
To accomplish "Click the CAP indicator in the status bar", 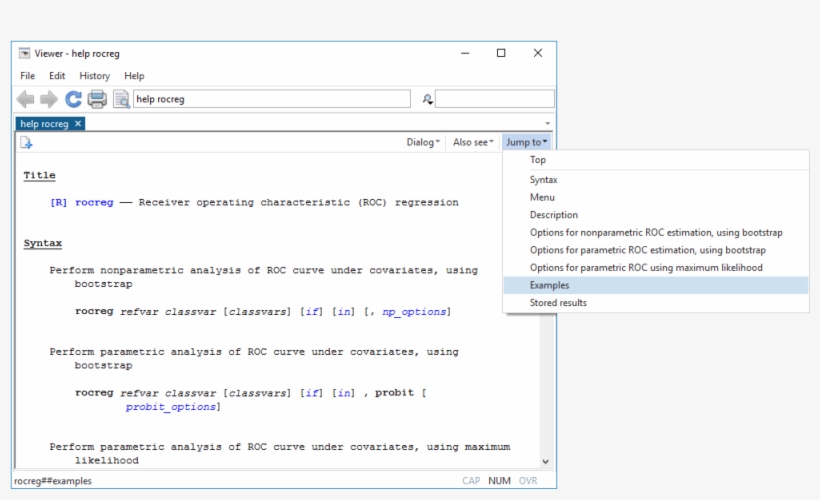I will click(x=471, y=481).
